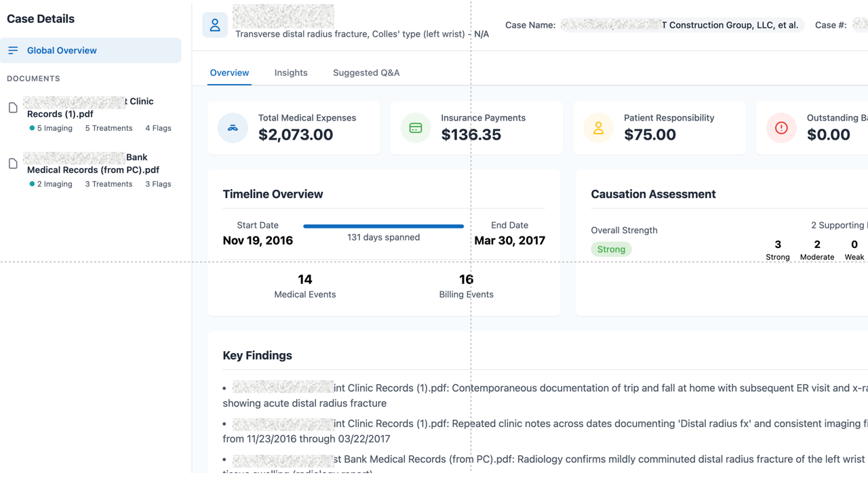Click the Weak count of 0

854,245
